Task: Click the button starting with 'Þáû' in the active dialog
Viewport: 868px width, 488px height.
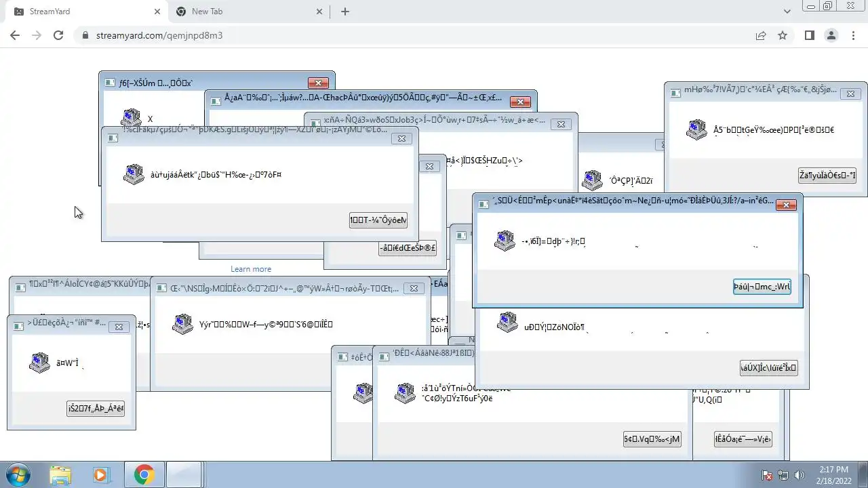Action: [x=762, y=287]
